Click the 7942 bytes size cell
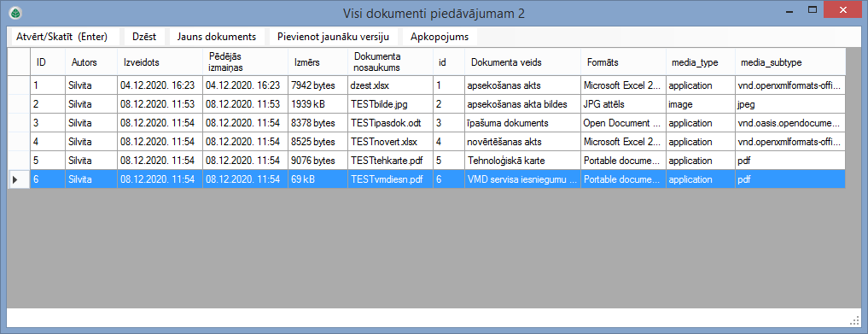 click(317, 85)
